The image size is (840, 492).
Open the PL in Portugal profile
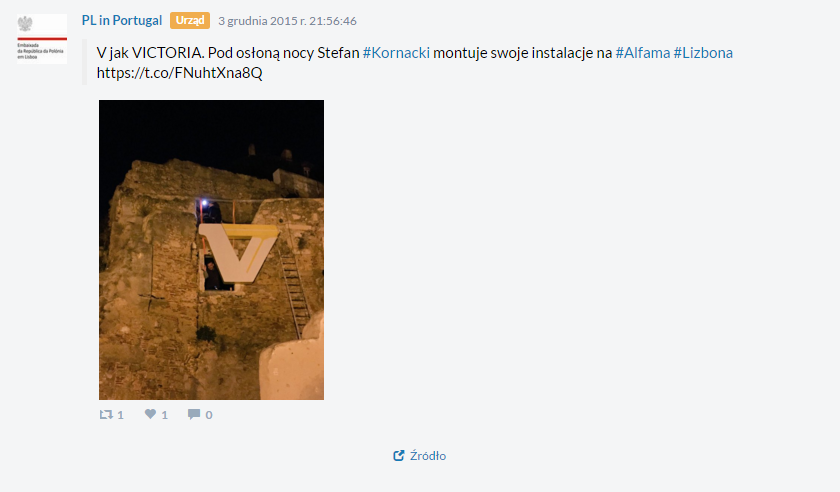coord(122,20)
